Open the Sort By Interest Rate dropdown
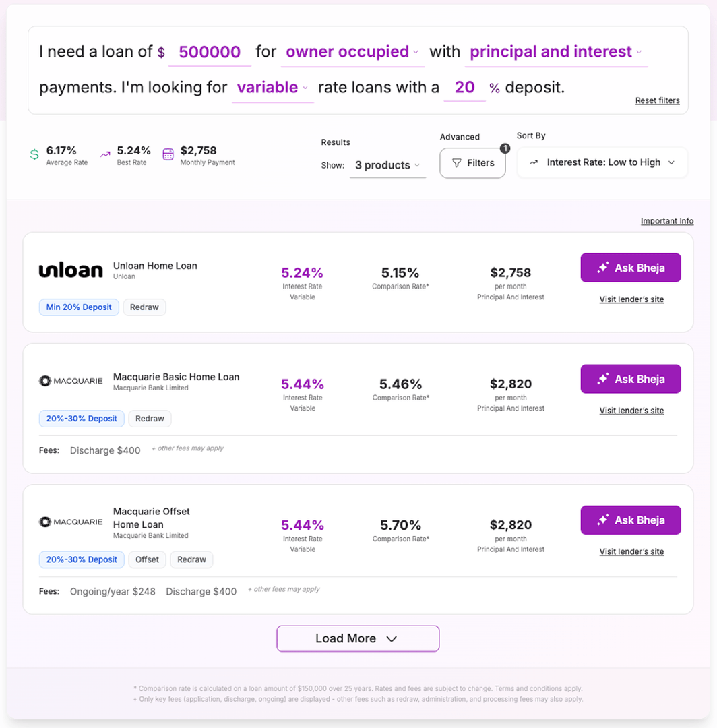717x728 pixels. (602, 162)
